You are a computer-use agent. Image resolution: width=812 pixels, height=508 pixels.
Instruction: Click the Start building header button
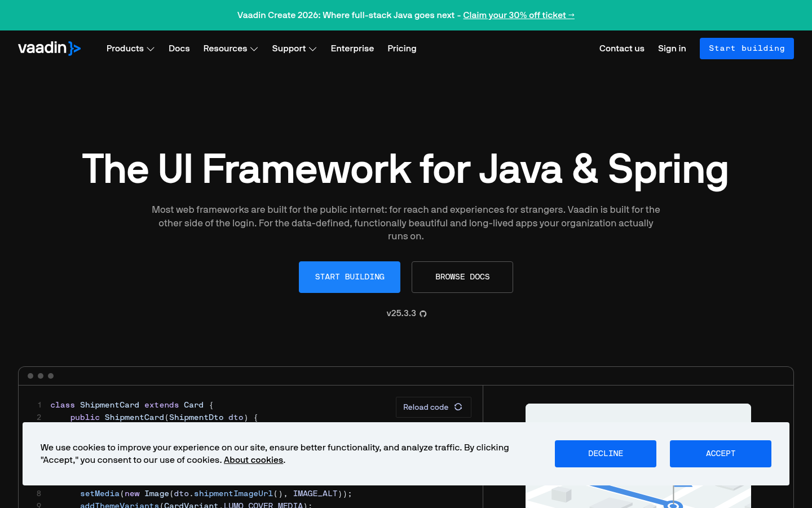click(747, 49)
